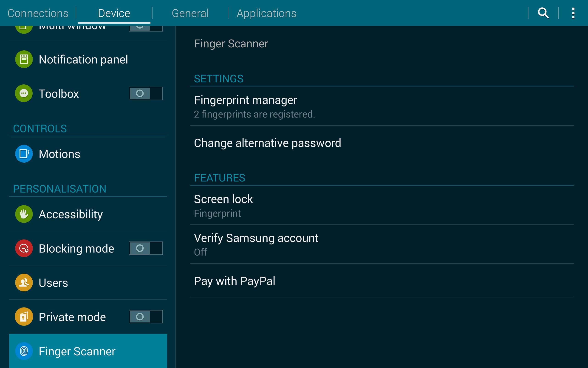Switch to the General tab
Viewport: 588px width, 368px height.
point(190,13)
